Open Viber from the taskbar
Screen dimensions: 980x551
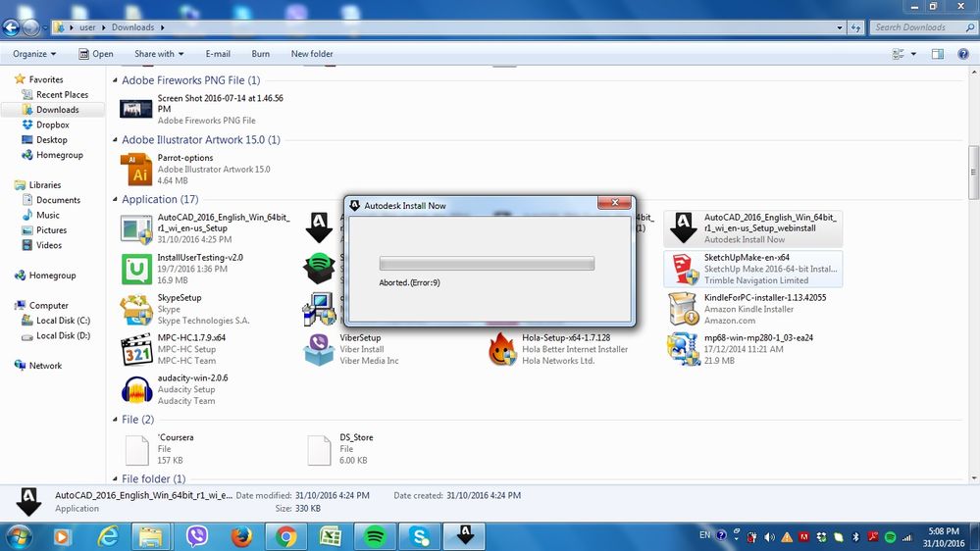197,536
